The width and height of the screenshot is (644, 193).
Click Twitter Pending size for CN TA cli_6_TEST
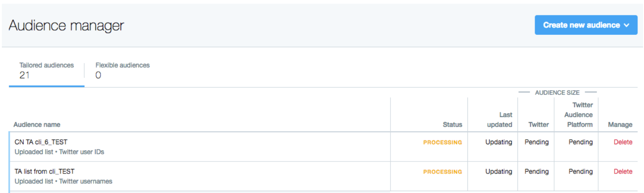pos(537,142)
